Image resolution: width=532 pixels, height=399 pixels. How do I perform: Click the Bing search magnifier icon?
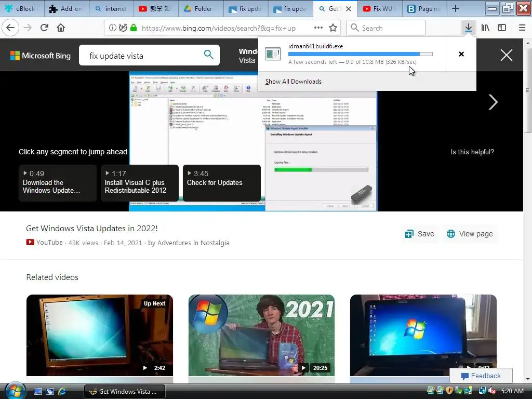[x=209, y=54]
